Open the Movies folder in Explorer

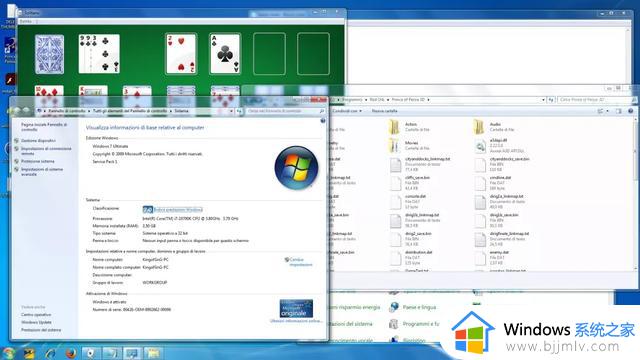tap(409, 145)
